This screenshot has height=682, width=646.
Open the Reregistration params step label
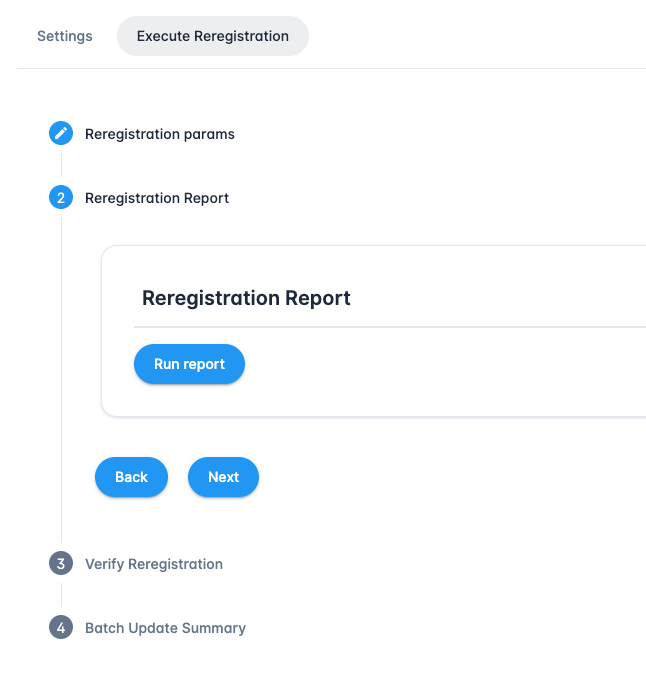(159, 134)
